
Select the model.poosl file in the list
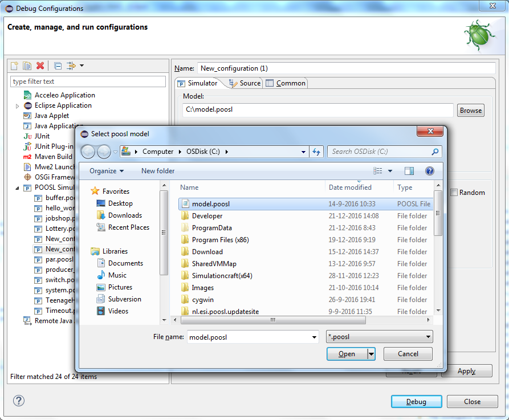[x=210, y=204]
